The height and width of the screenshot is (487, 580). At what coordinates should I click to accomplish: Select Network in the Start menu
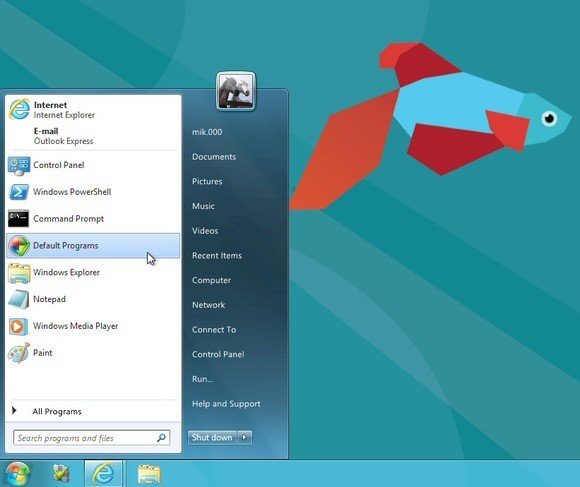point(208,305)
